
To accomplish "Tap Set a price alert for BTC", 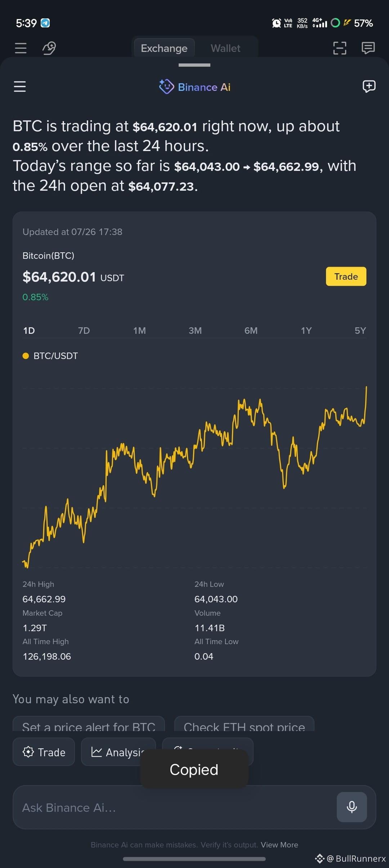I will point(89,725).
